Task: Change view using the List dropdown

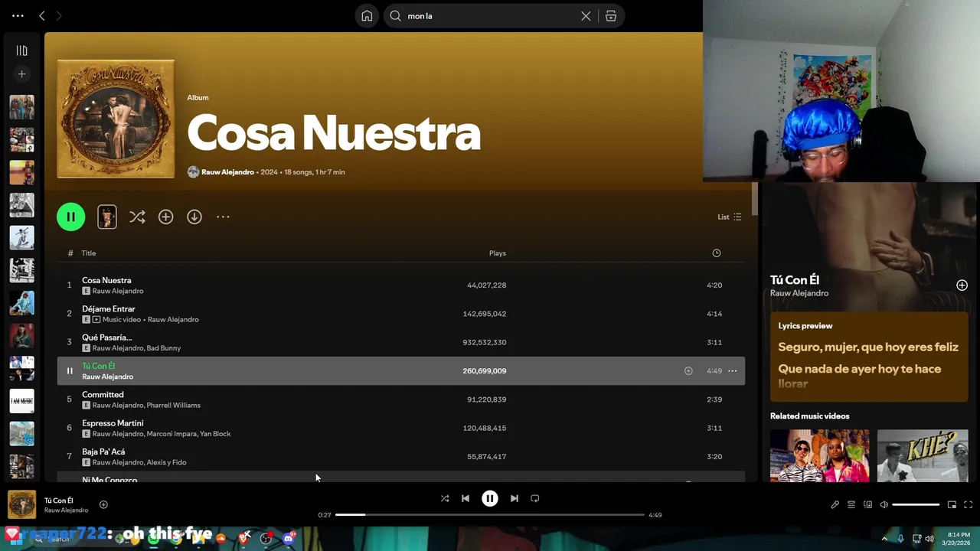Action: click(x=729, y=217)
